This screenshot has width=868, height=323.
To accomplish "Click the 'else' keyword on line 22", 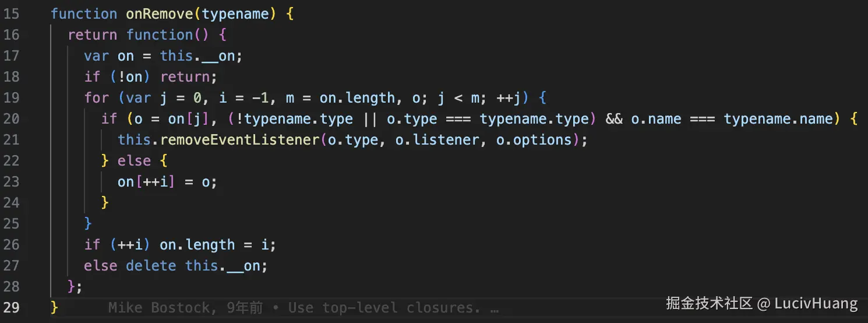I will click(135, 160).
